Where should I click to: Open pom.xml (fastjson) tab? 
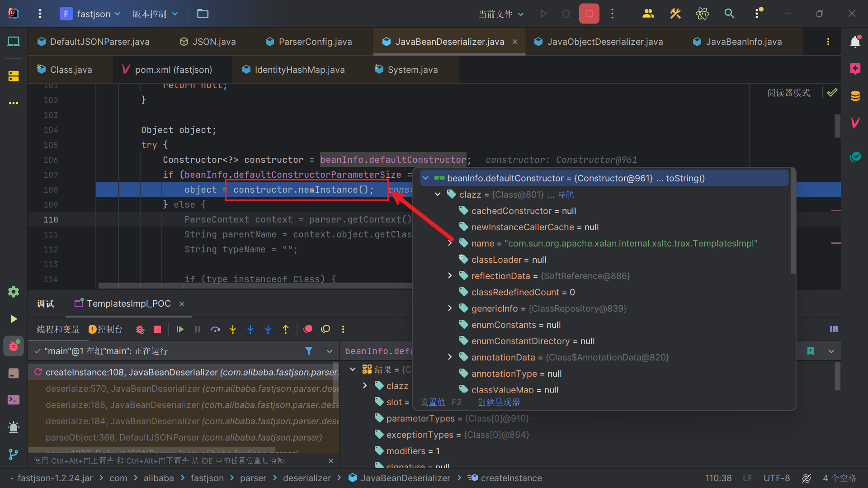click(167, 70)
